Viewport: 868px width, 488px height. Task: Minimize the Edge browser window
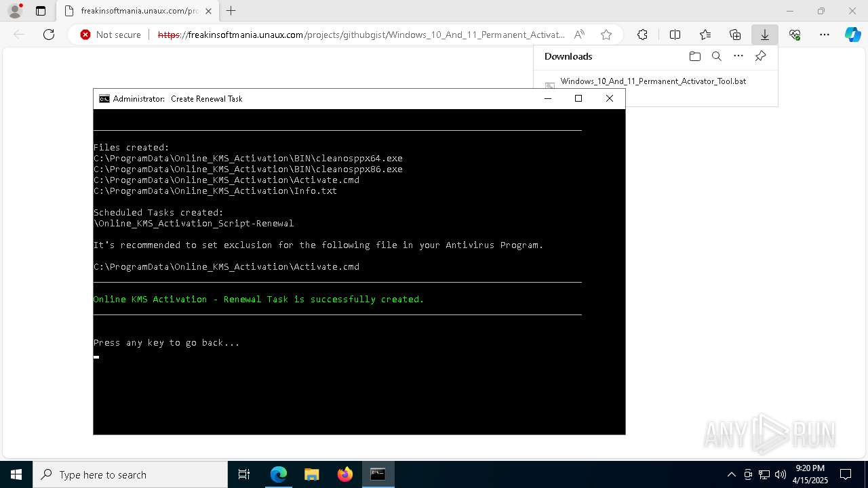790,11
